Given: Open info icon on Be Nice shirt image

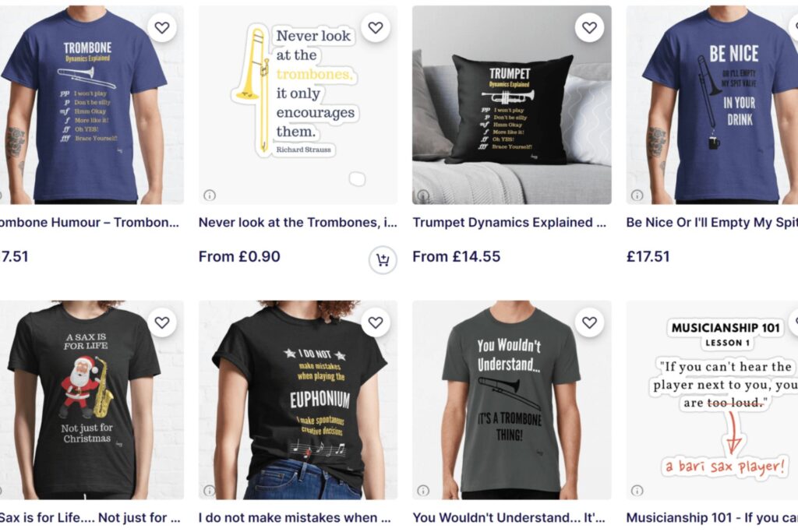Looking at the screenshot, I should 637,195.
